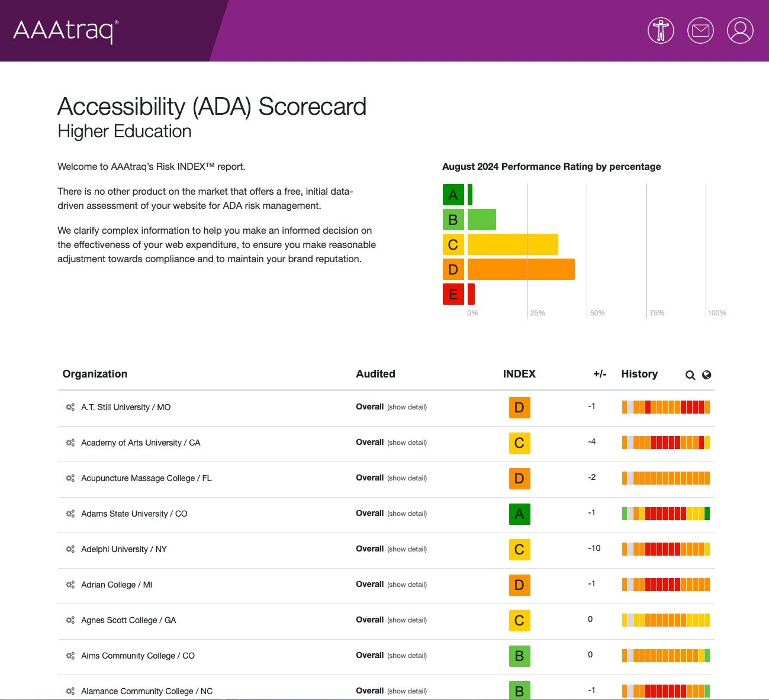Click the -4 change value for Academy of Arts
This screenshot has width=769, height=700.
coord(592,442)
